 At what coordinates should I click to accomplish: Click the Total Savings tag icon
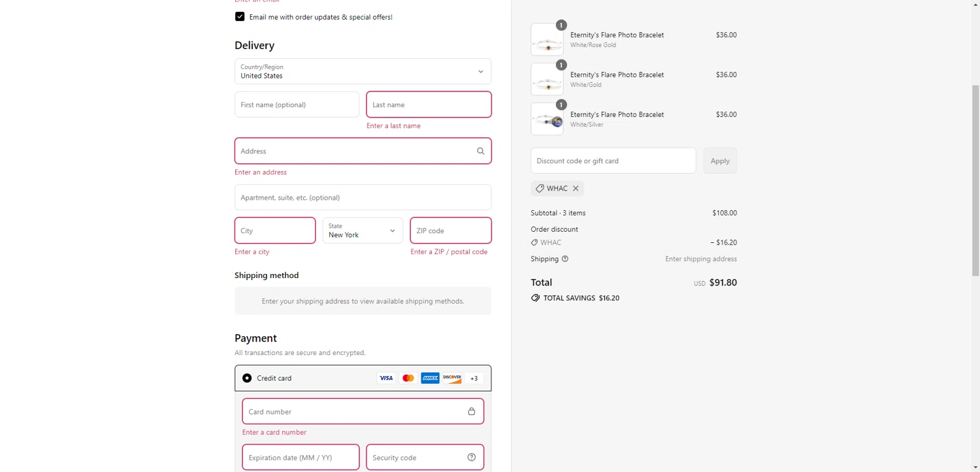(536, 298)
